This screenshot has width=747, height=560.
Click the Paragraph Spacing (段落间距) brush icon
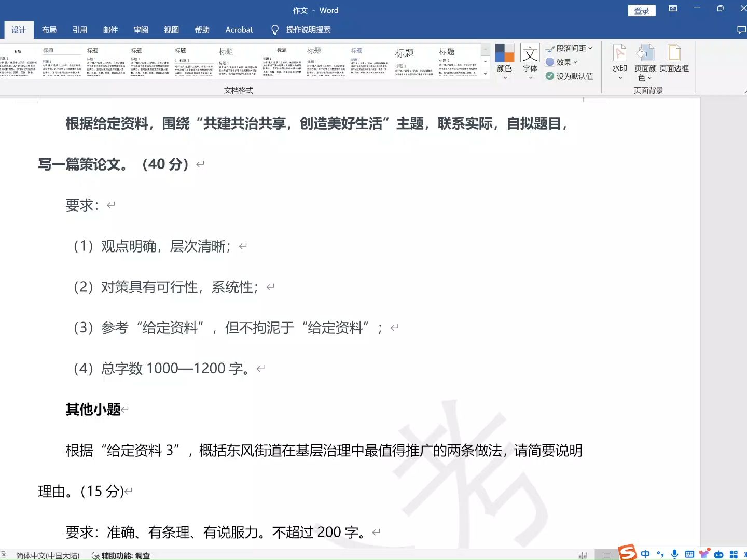coord(550,48)
